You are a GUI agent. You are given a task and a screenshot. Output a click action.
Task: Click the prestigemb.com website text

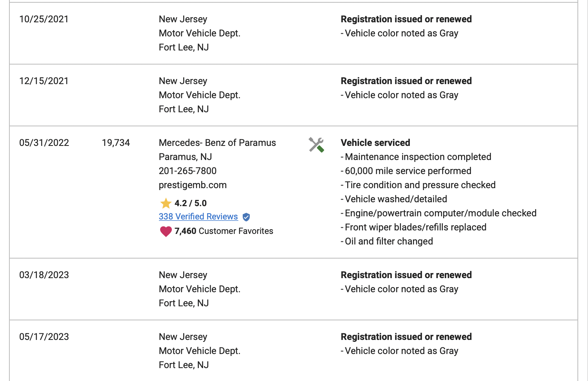(193, 185)
